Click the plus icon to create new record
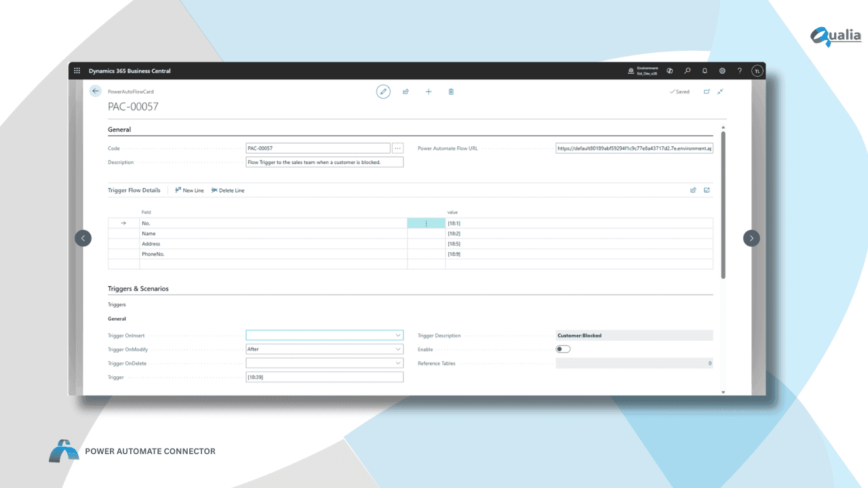868x488 pixels. point(429,91)
